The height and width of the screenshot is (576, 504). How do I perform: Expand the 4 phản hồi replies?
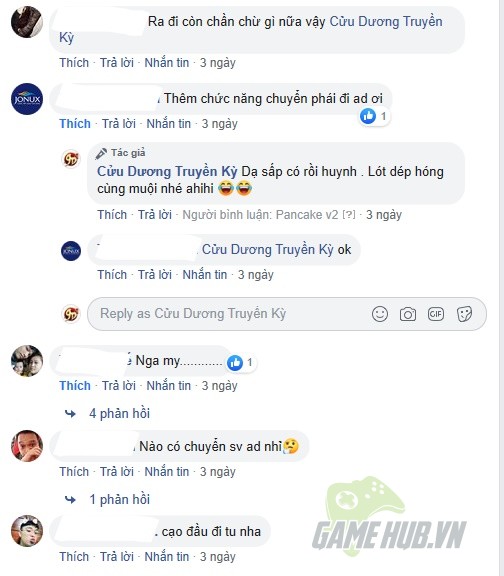(x=119, y=414)
